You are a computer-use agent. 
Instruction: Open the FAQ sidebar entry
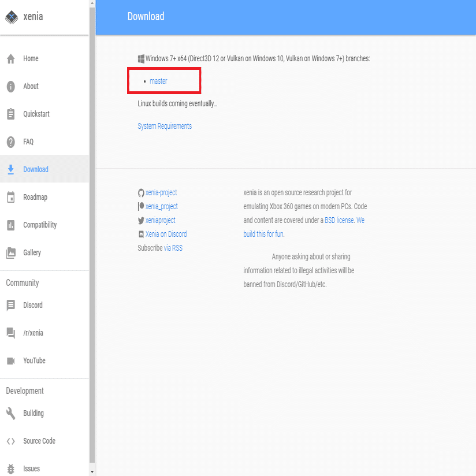pos(44,142)
